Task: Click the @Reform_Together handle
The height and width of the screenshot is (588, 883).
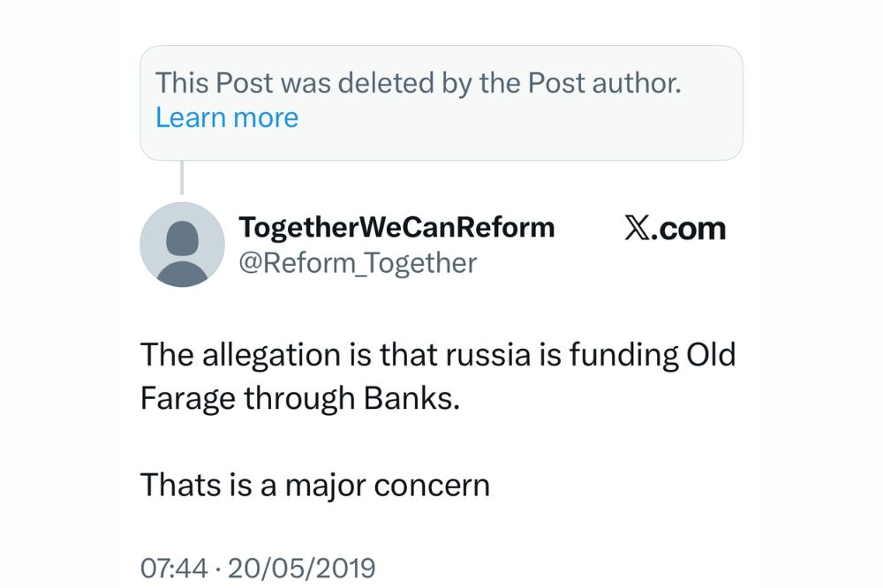Action: [x=358, y=262]
